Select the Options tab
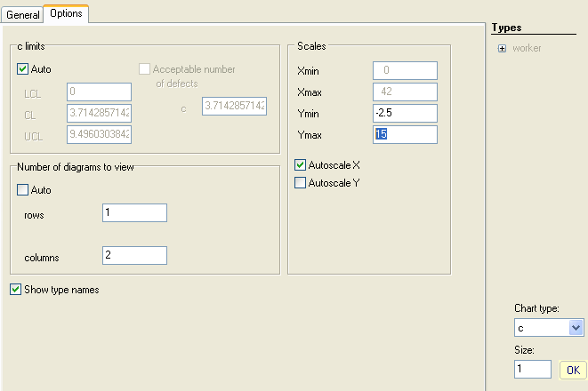 pos(66,14)
